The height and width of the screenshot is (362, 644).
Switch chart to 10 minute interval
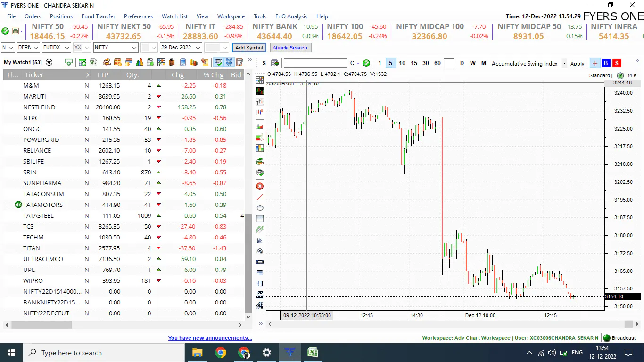pos(402,63)
